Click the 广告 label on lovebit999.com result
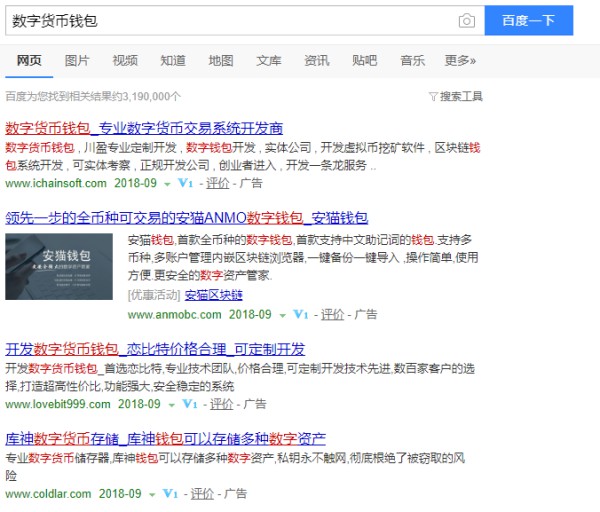This screenshot has width=600, height=512. point(255,404)
